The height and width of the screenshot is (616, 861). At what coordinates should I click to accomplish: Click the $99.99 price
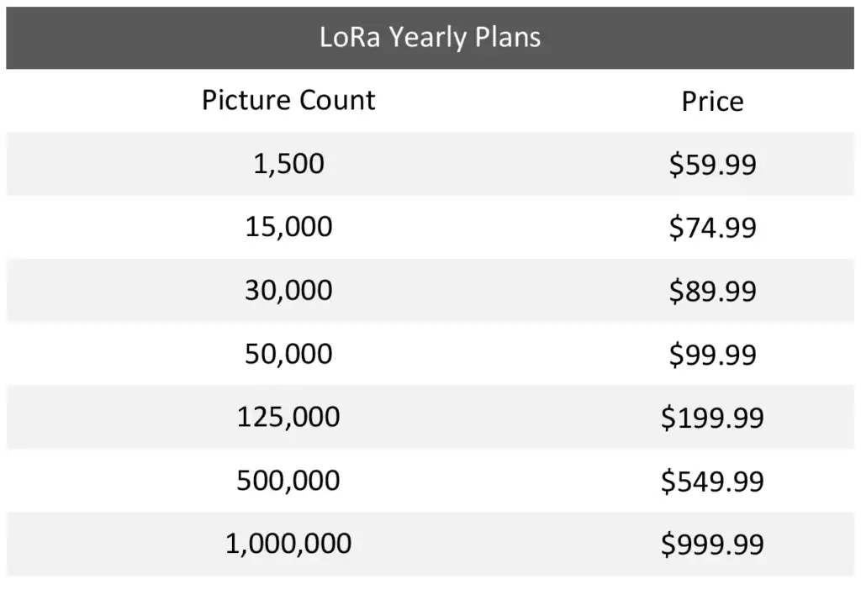tap(712, 355)
